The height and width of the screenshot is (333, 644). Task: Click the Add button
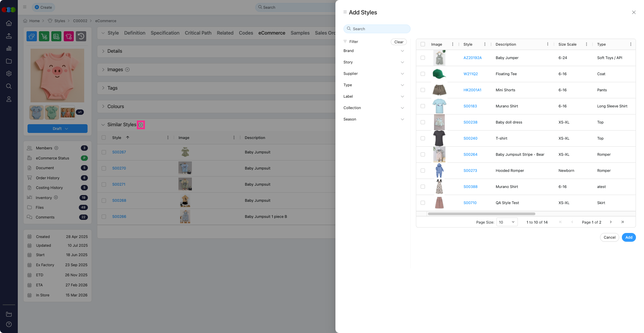click(629, 237)
